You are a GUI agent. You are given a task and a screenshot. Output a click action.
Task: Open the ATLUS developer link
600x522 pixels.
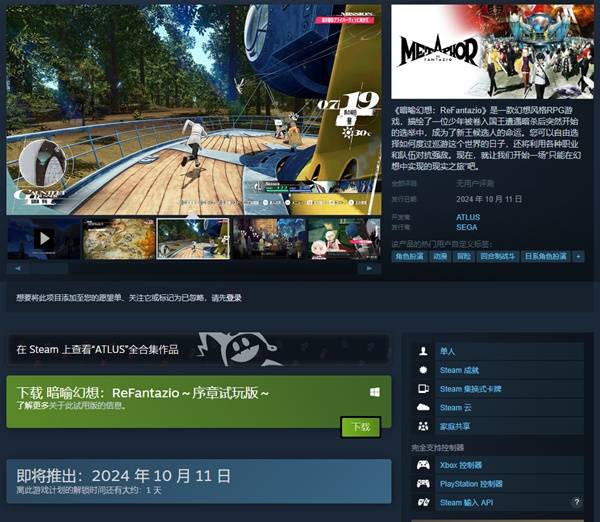coord(468,217)
